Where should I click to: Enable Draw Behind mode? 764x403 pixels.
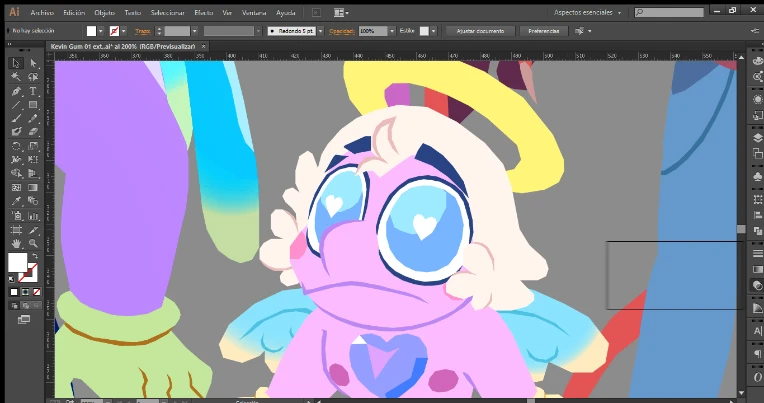tap(25, 306)
